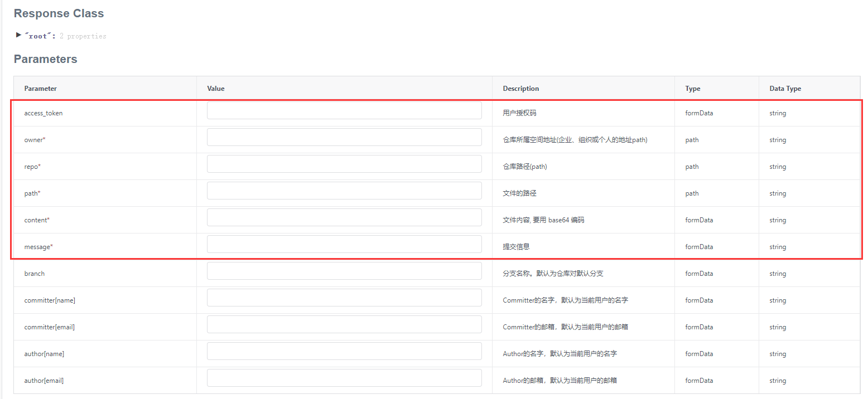Focus the owner value input field
The height and width of the screenshot is (399, 868).
point(344,137)
